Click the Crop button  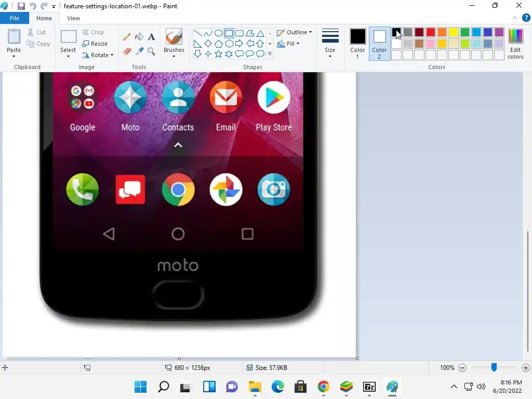click(93, 32)
